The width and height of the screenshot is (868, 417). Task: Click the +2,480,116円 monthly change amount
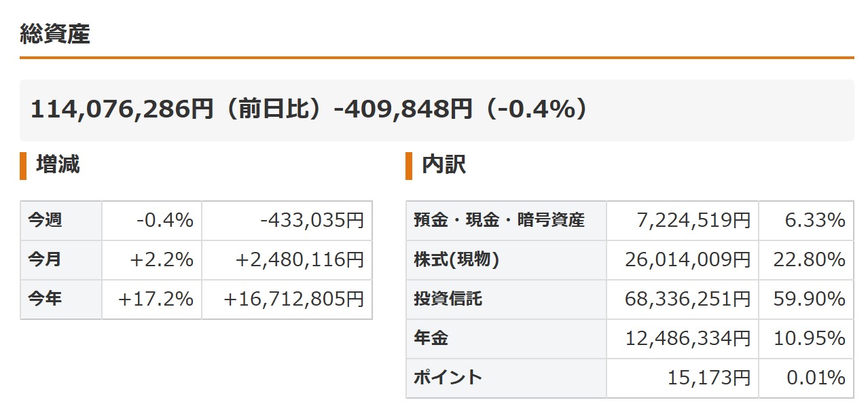pyautogui.click(x=300, y=259)
